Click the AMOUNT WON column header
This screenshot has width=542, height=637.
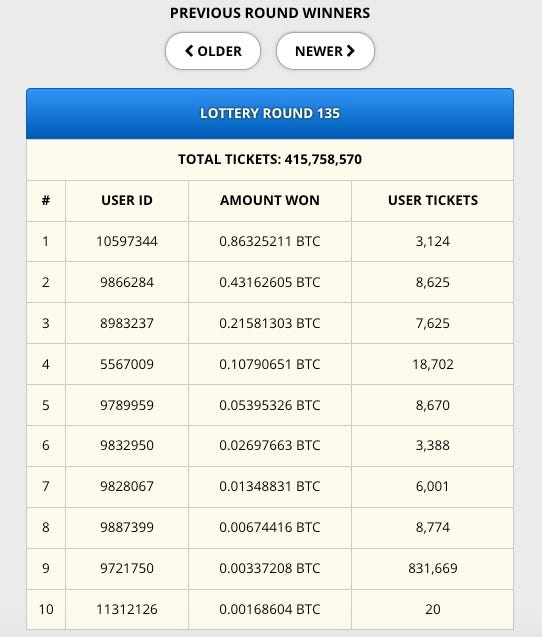(270, 200)
